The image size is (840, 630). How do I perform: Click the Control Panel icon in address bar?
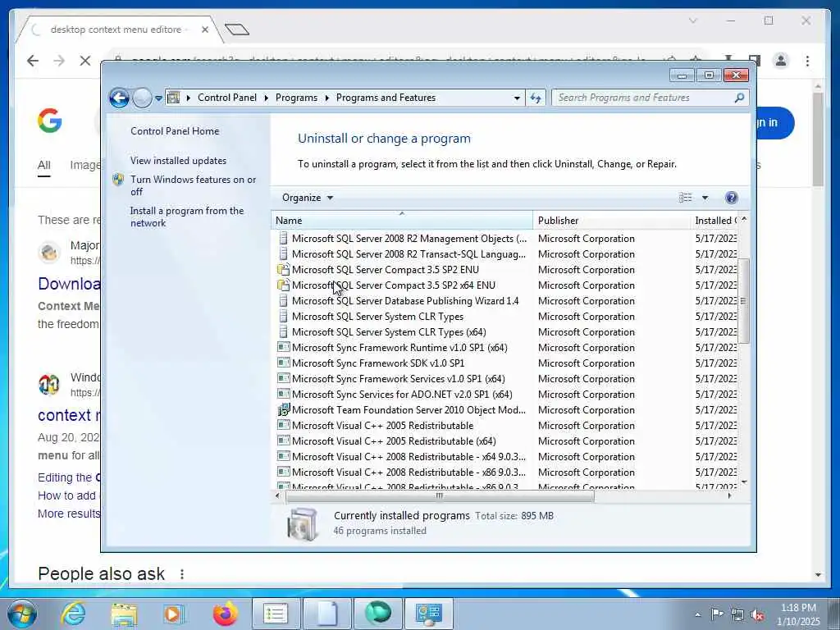tap(173, 98)
